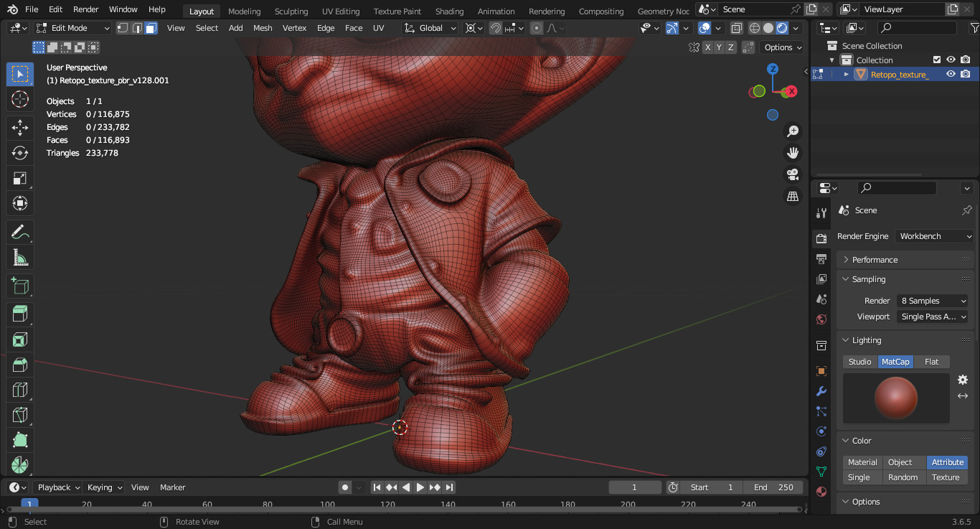
Task: Set color mode to Random
Action: click(x=903, y=477)
